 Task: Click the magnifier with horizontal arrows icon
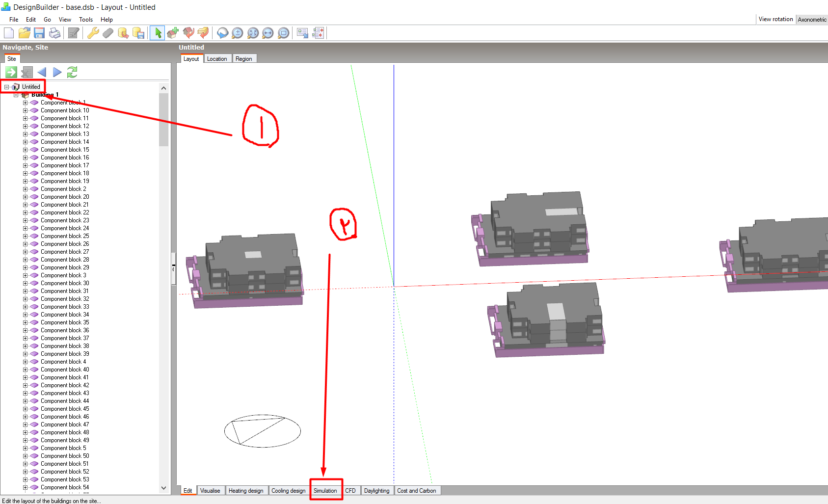coord(268,33)
